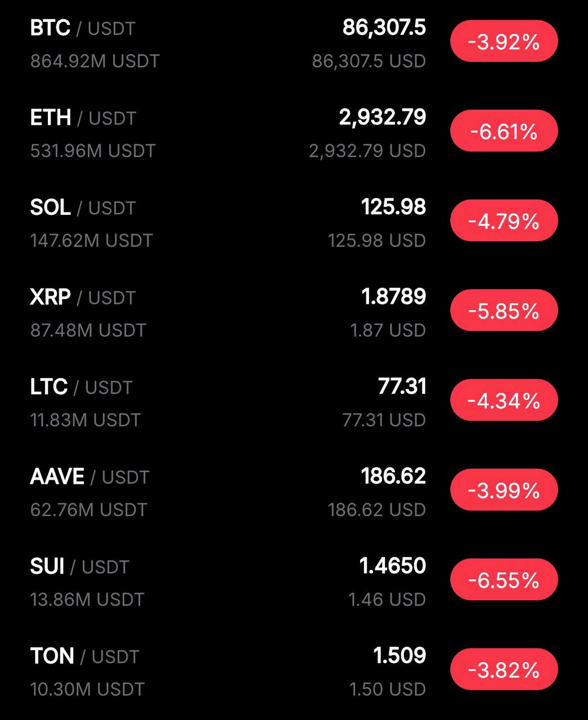Click the AAVE price 186.62

click(x=393, y=476)
